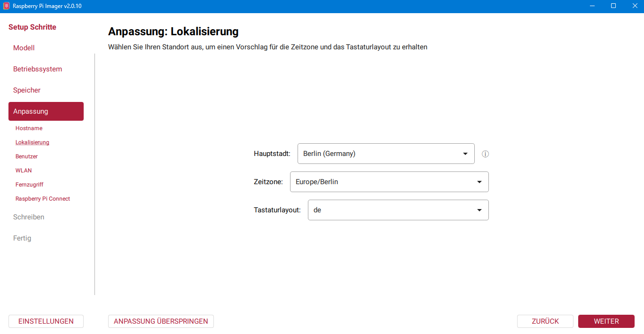
Task: Maximize the Raspberry Pi Imager window
Action: tap(613, 6)
